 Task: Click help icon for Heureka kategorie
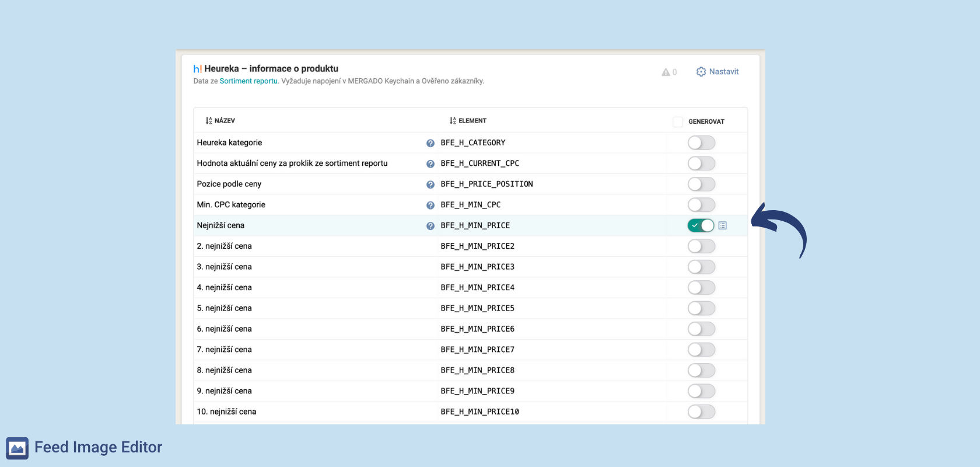(x=430, y=143)
